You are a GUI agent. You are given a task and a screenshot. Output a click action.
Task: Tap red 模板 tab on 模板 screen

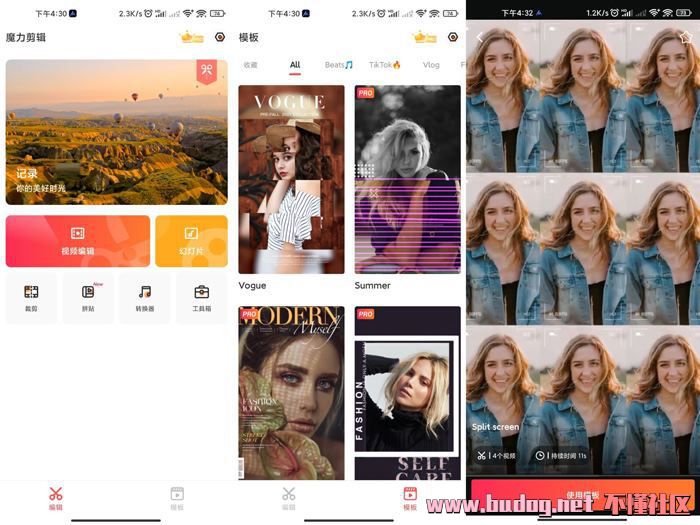(410, 499)
